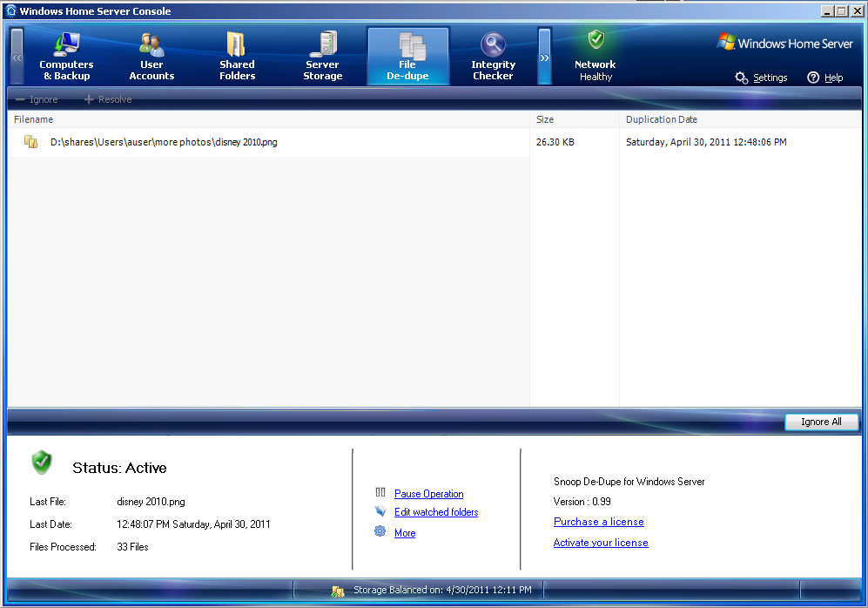Click the Resolve toolbar button

click(x=108, y=99)
